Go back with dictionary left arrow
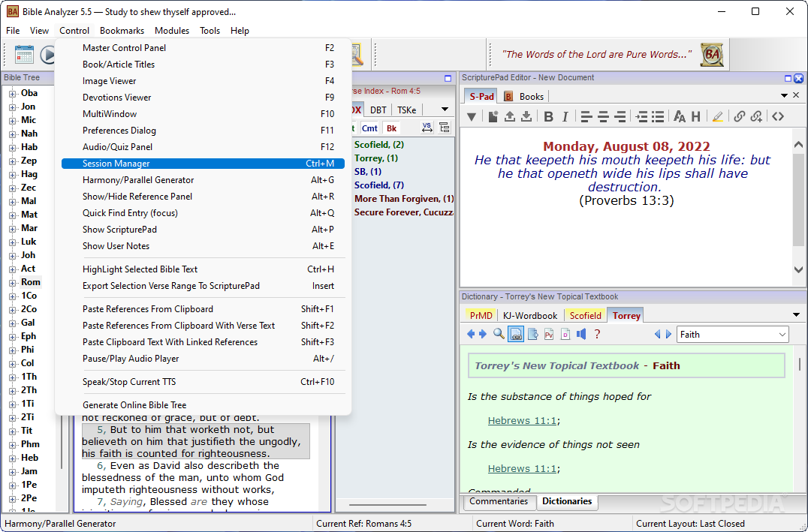The height and width of the screenshot is (532, 808). pos(471,334)
